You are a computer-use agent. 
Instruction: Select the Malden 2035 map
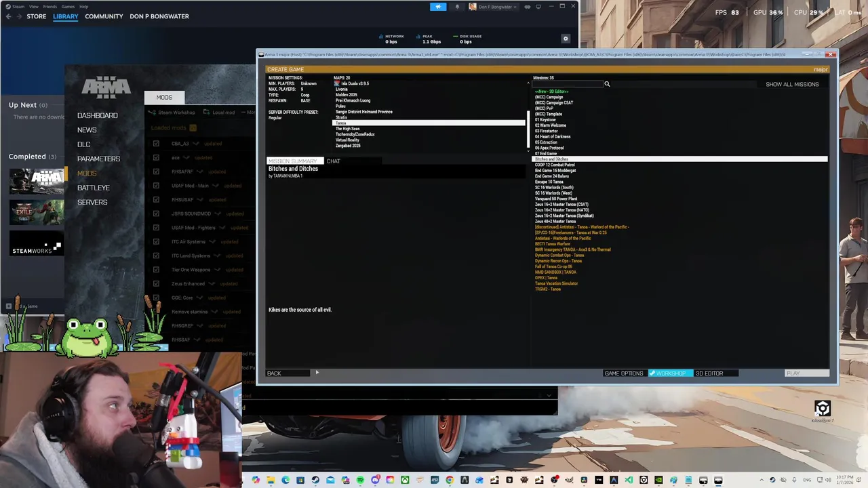click(346, 95)
